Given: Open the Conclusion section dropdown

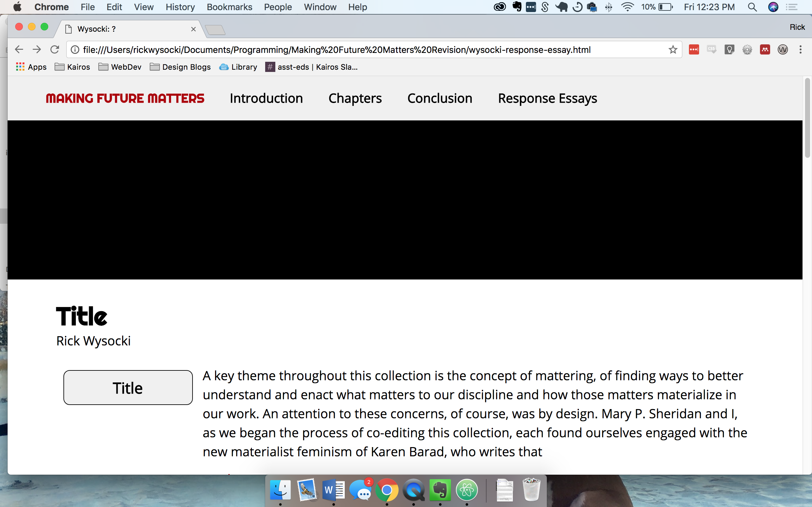Looking at the screenshot, I should [440, 98].
